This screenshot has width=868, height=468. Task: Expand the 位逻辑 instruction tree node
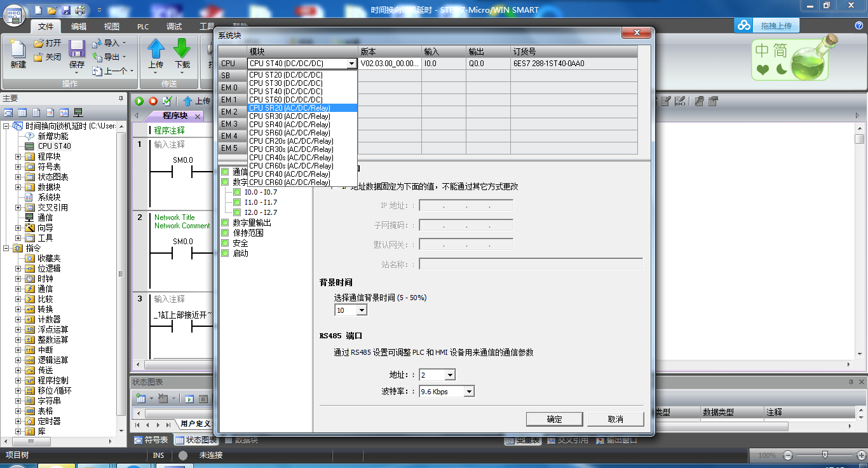[x=18, y=268]
